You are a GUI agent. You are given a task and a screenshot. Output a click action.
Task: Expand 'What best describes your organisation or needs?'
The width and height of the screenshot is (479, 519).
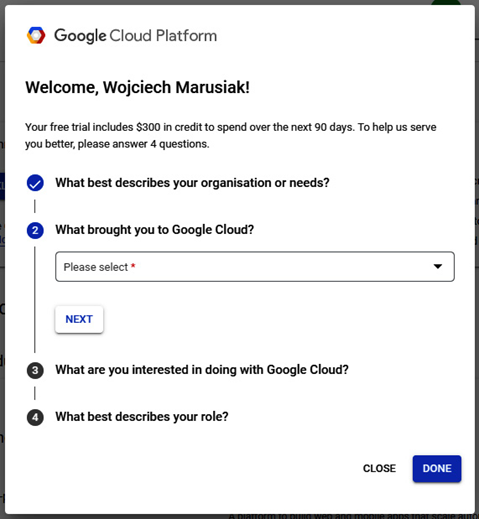[x=192, y=183]
